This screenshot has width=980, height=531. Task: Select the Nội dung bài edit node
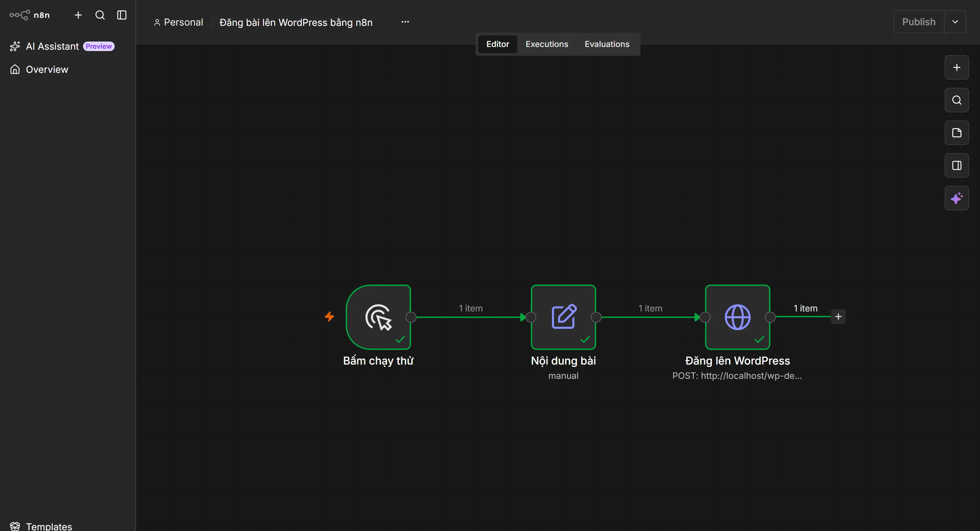pos(563,317)
